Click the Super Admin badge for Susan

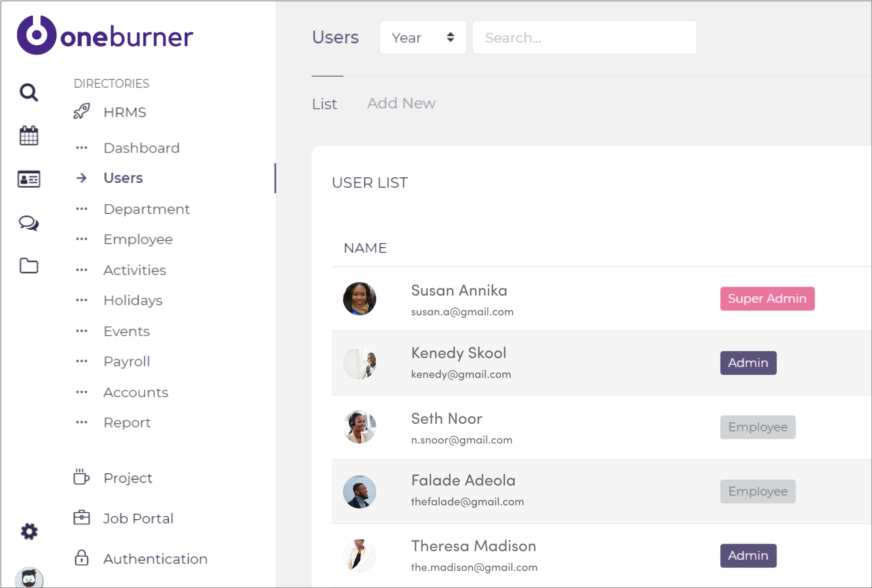tap(767, 299)
